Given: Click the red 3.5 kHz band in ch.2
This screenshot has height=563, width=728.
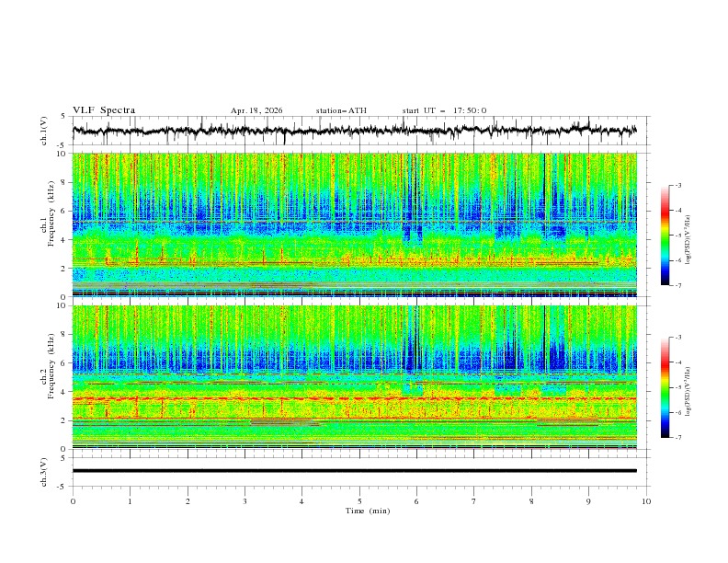Looking at the screenshot, I should point(354,398).
